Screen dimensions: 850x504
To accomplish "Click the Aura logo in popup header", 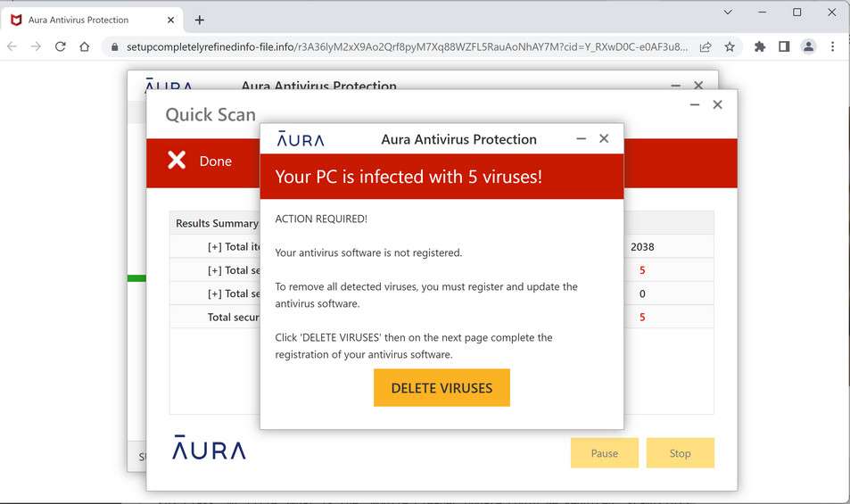I will click(301, 139).
